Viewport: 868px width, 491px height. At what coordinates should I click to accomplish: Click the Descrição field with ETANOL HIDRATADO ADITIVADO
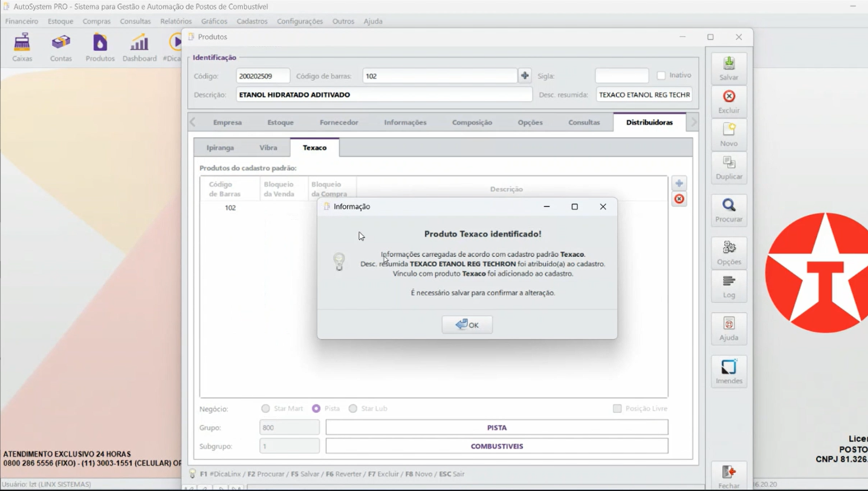point(384,95)
